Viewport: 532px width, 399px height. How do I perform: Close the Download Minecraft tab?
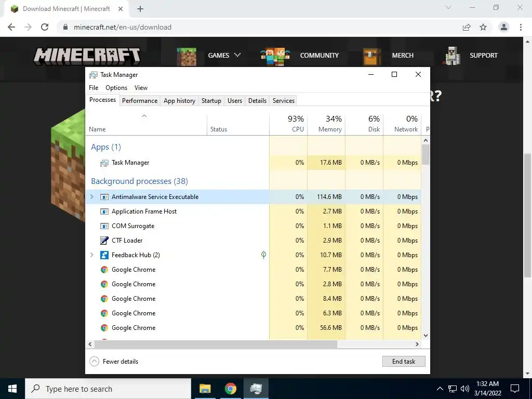coord(121,9)
